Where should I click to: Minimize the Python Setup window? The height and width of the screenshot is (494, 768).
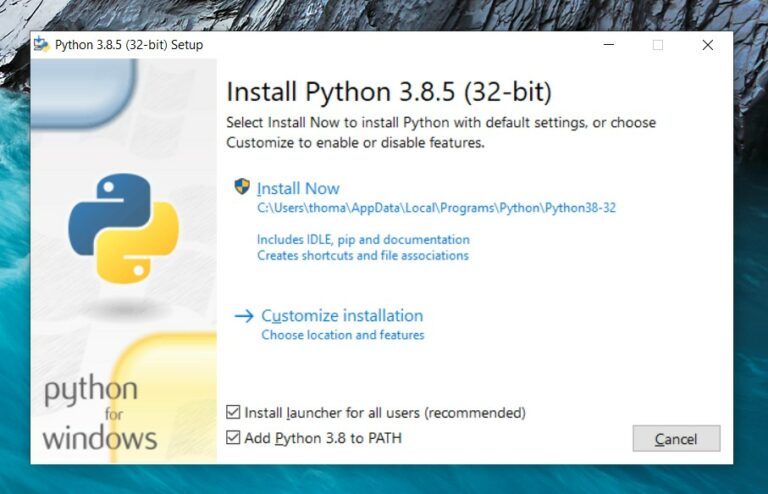coord(609,45)
